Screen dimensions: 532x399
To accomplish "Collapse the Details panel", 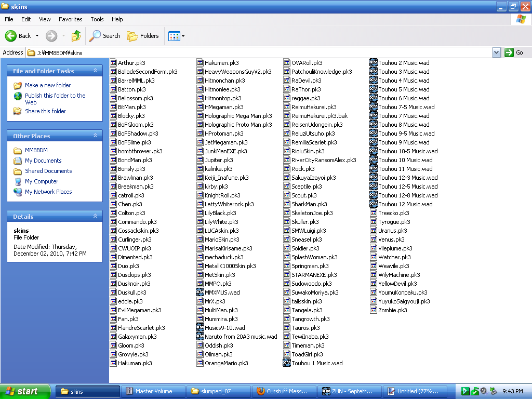I will pos(96,217).
